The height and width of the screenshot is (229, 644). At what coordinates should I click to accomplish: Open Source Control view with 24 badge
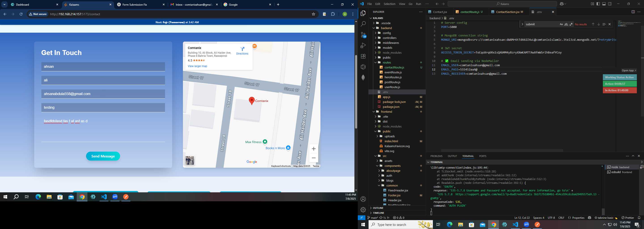[x=363, y=35]
